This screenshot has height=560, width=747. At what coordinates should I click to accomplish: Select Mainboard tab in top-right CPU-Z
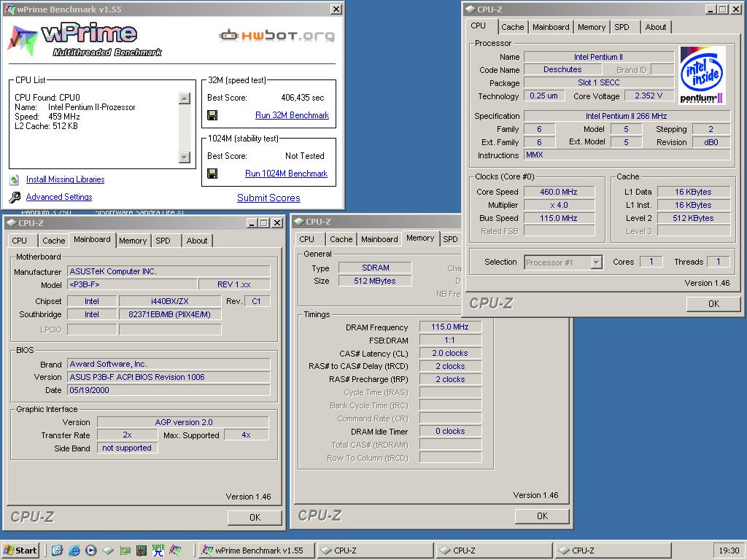point(551,27)
